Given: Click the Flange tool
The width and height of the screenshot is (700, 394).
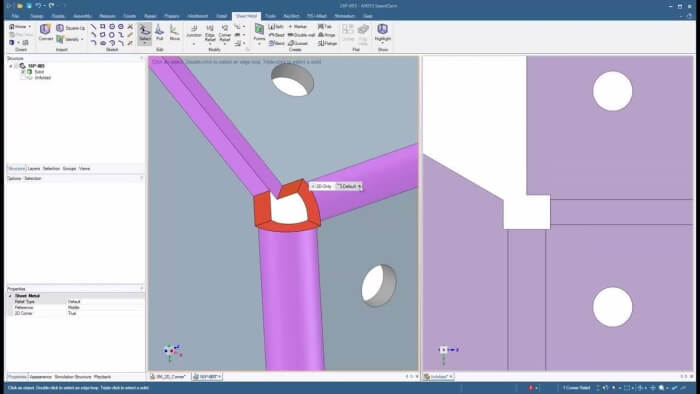Looking at the screenshot, I should [327, 43].
